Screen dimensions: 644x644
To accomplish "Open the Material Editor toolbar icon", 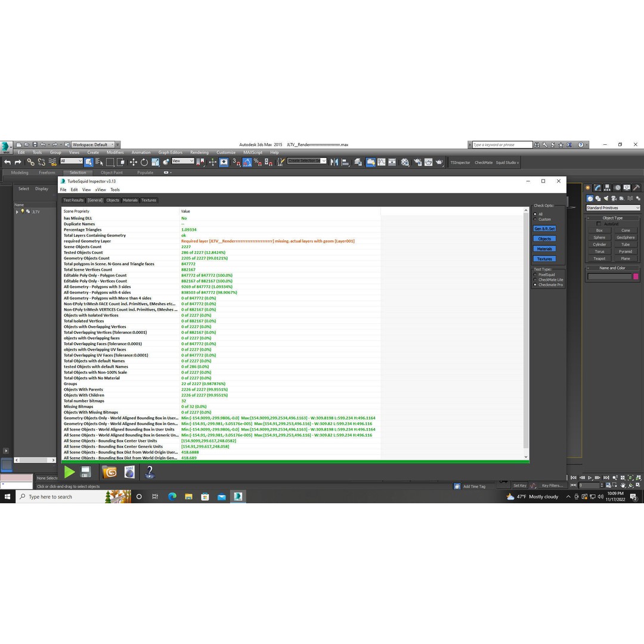I will (x=405, y=162).
